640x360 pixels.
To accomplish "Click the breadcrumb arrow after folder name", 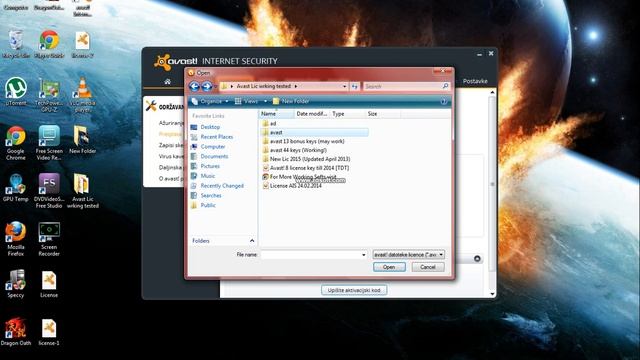I will click(x=296, y=86).
